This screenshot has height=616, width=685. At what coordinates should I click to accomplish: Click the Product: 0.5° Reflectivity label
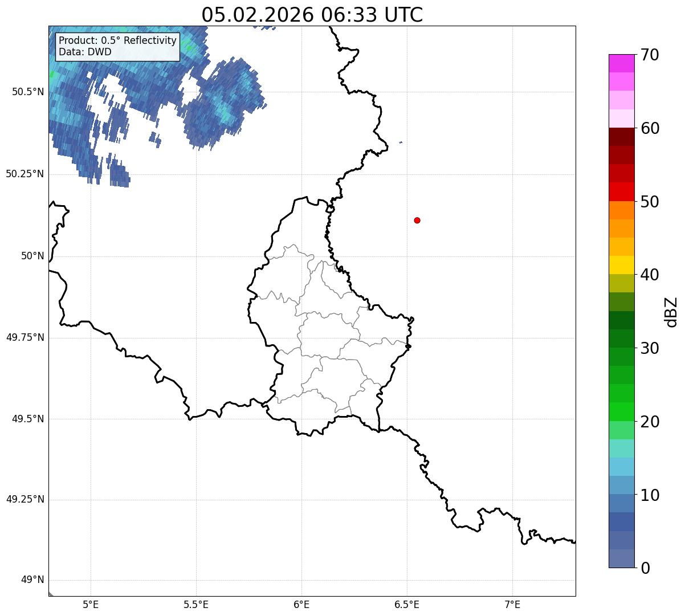118,41
